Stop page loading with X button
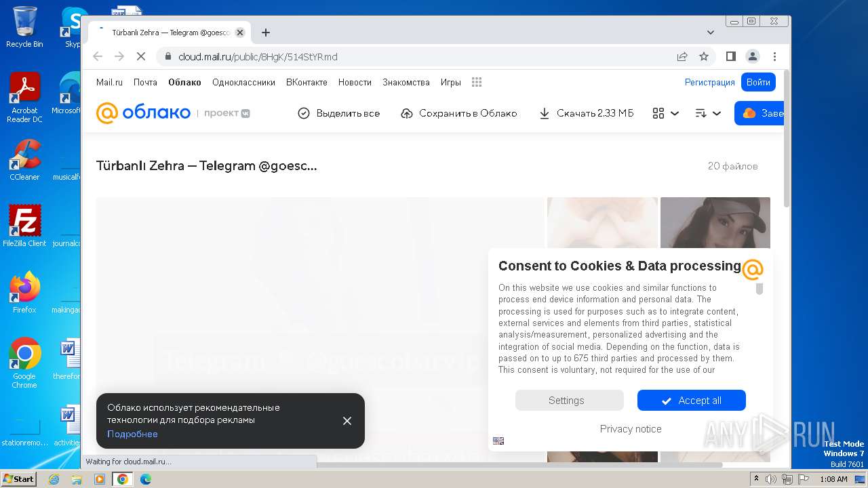 pyautogui.click(x=141, y=57)
